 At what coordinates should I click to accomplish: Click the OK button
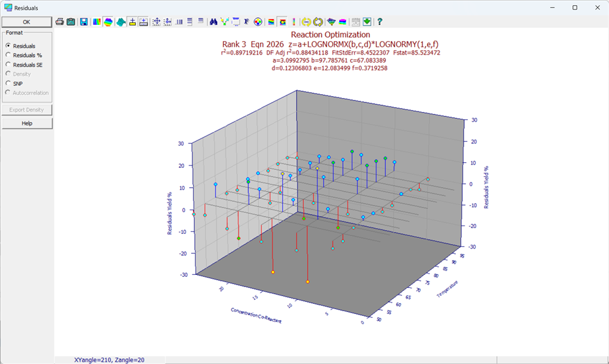coord(26,22)
